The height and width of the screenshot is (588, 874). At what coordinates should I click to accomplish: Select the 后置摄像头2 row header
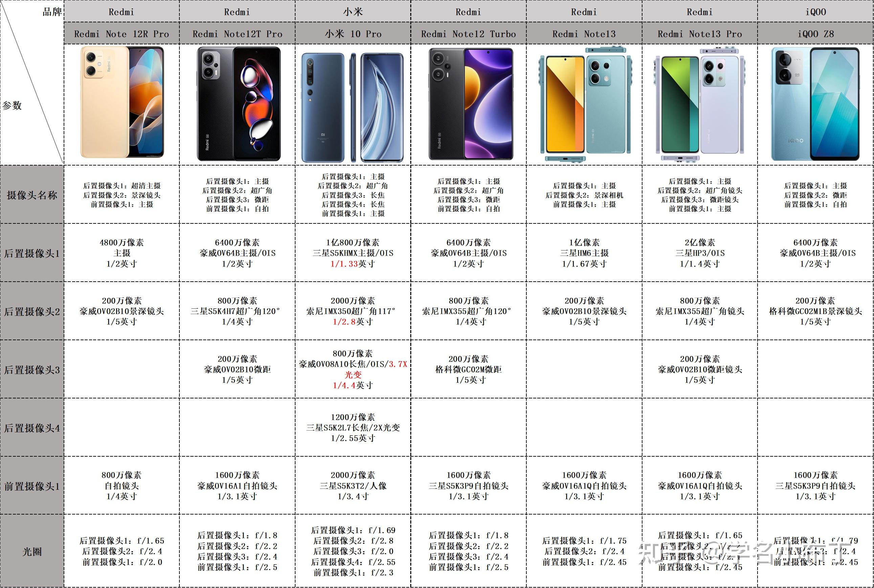pos(32,311)
